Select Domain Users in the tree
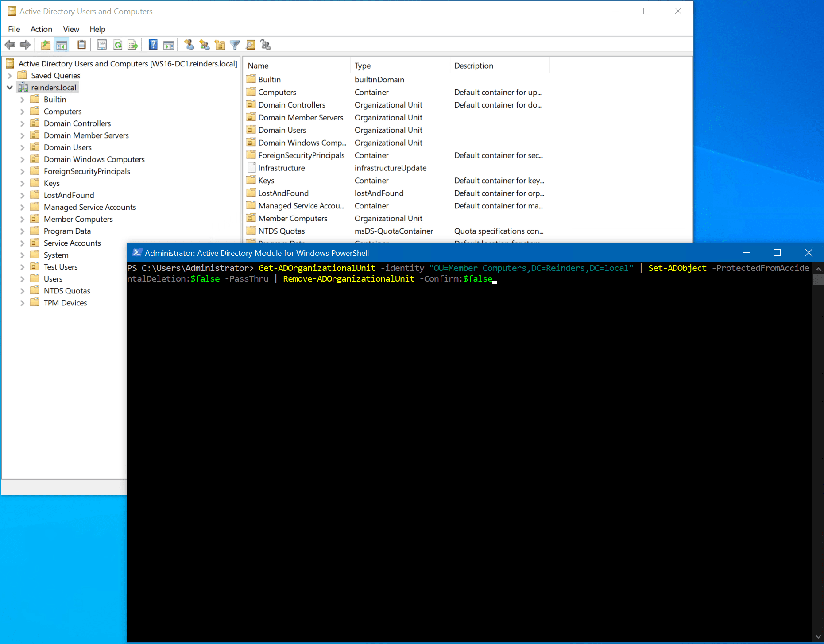The height and width of the screenshot is (644, 824). (x=67, y=147)
